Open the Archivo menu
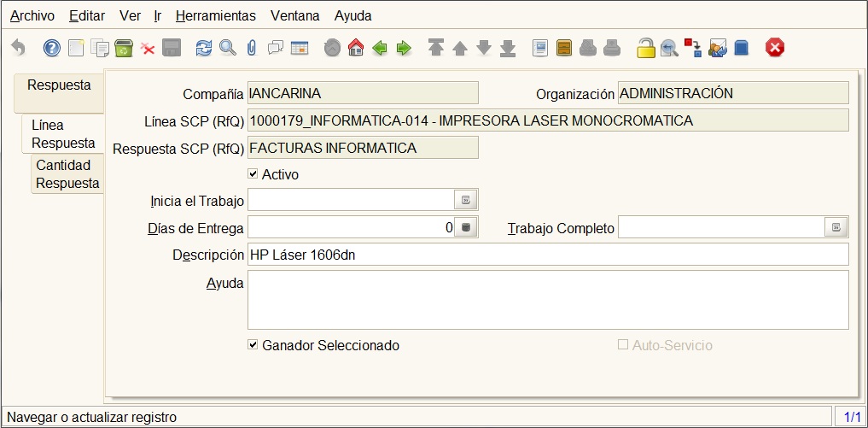Image resolution: width=868 pixels, height=428 pixels. click(32, 16)
